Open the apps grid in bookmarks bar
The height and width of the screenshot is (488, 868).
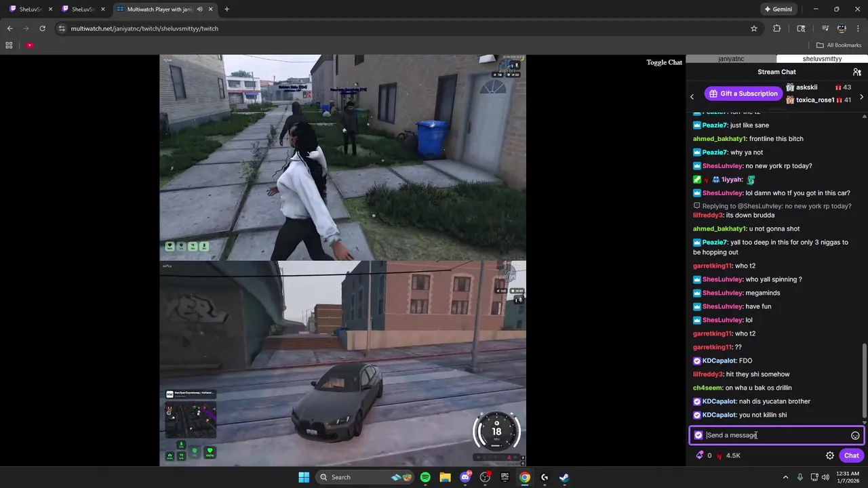(x=9, y=45)
